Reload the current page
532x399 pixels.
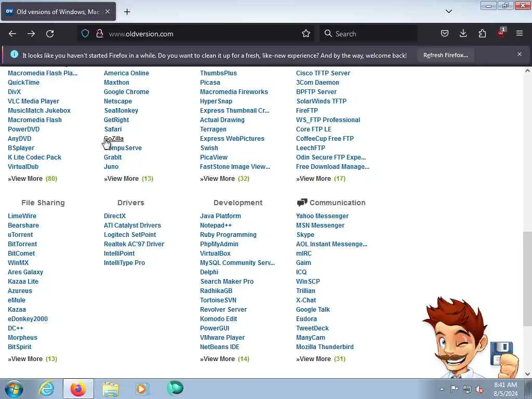point(50,34)
